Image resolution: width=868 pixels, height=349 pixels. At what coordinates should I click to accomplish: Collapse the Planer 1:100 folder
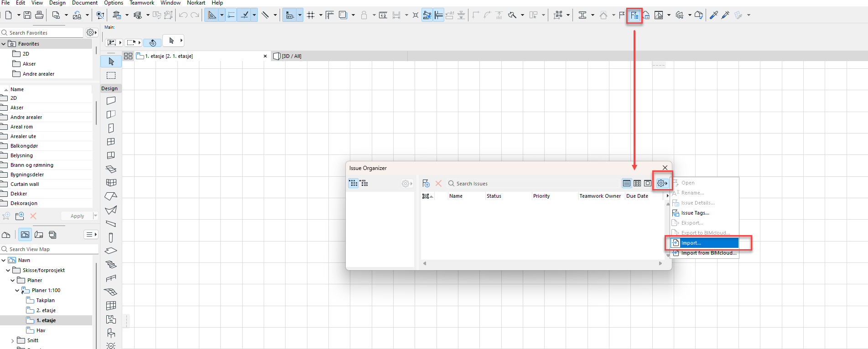[17, 290]
